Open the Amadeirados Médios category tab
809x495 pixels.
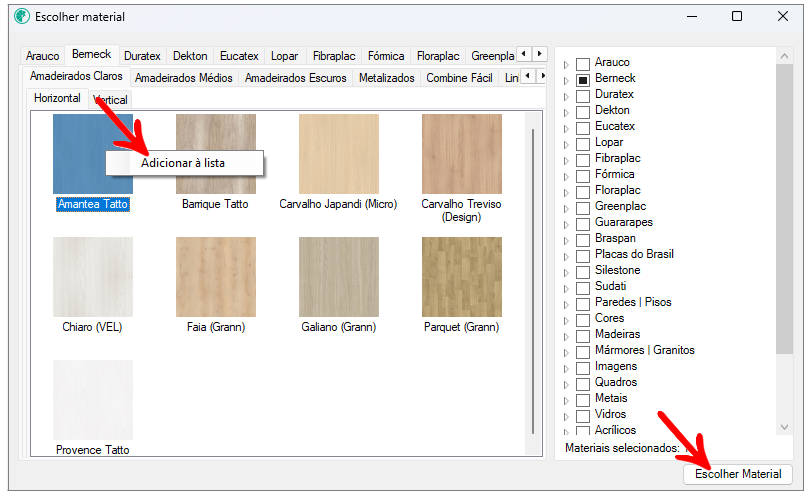184,78
